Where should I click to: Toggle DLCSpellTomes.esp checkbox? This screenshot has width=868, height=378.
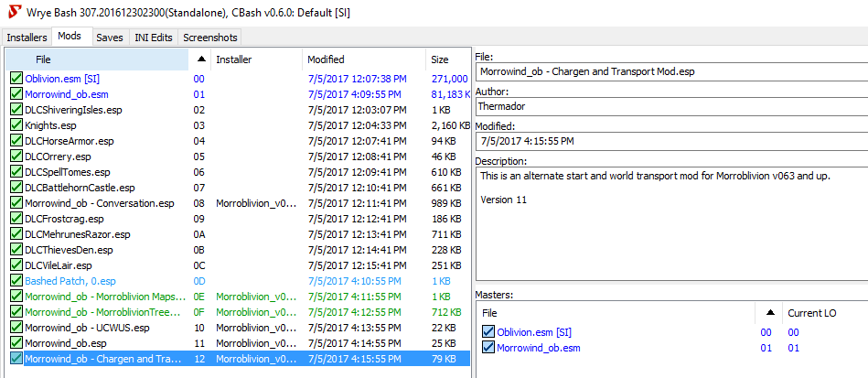pos(16,172)
